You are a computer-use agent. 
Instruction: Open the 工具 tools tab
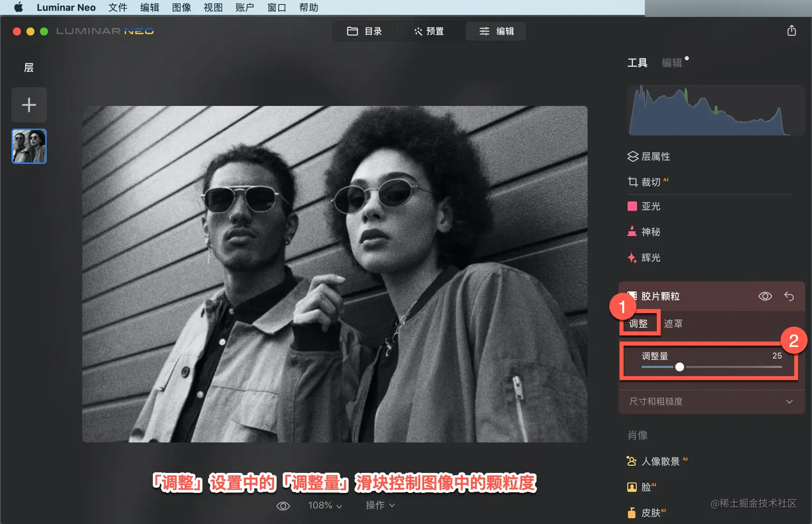coord(637,63)
